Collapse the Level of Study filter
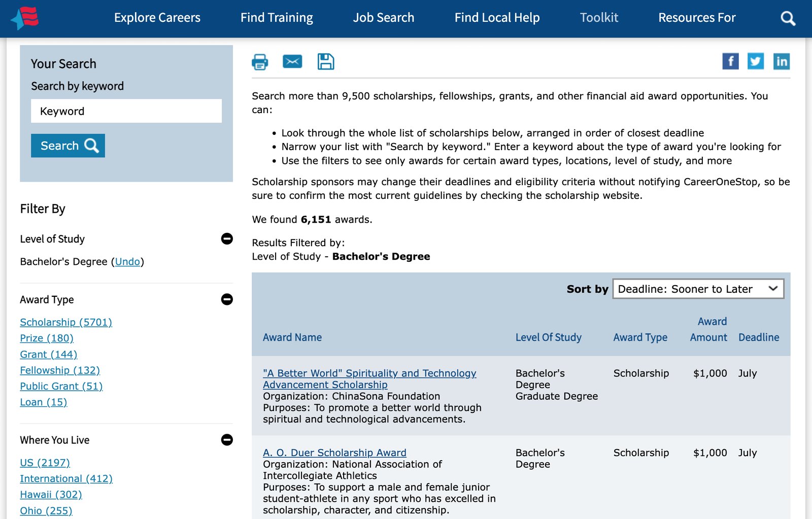The image size is (812, 519). 227,238
